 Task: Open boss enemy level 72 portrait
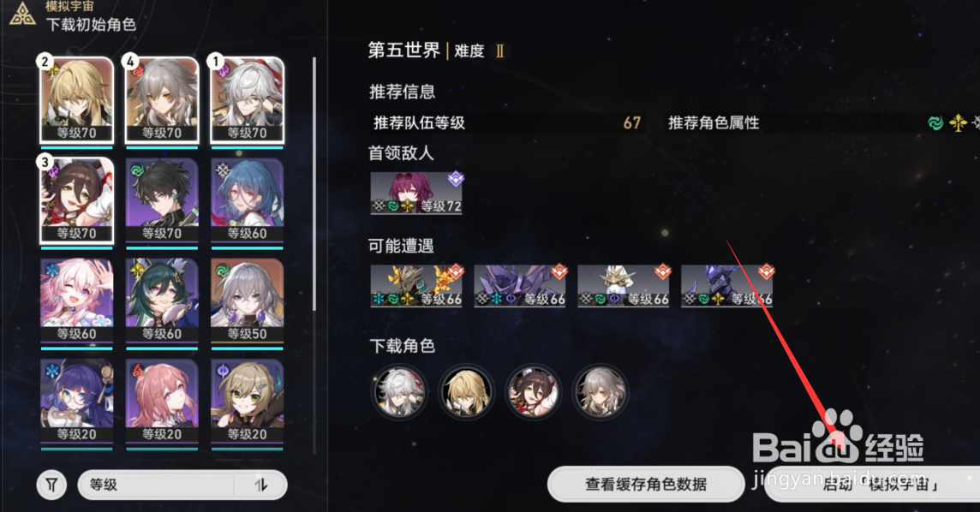[416, 193]
